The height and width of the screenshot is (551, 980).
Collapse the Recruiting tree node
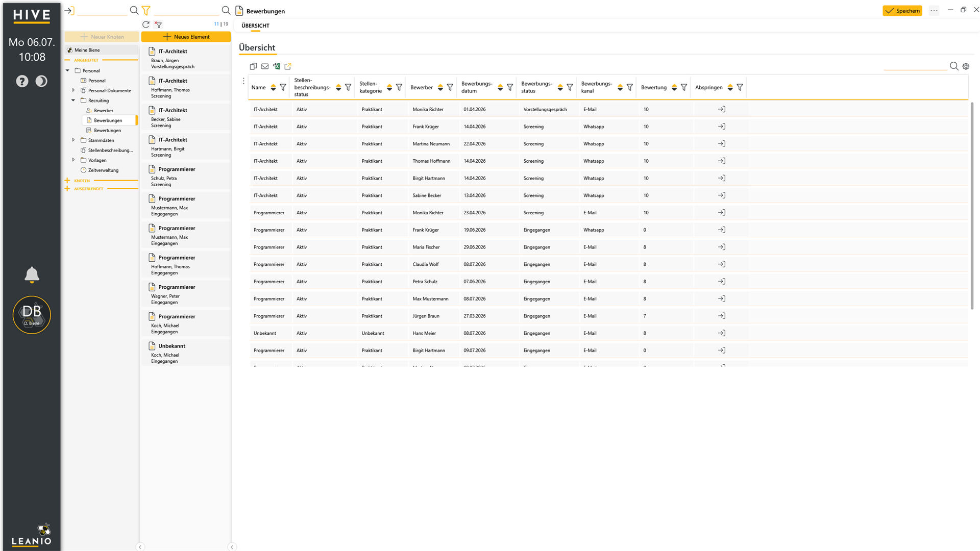click(73, 101)
